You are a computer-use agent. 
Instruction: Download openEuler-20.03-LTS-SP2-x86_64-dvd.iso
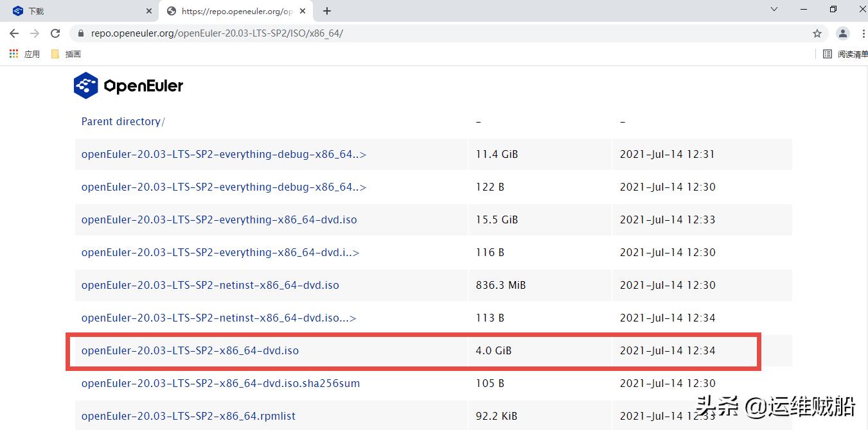(x=190, y=350)
